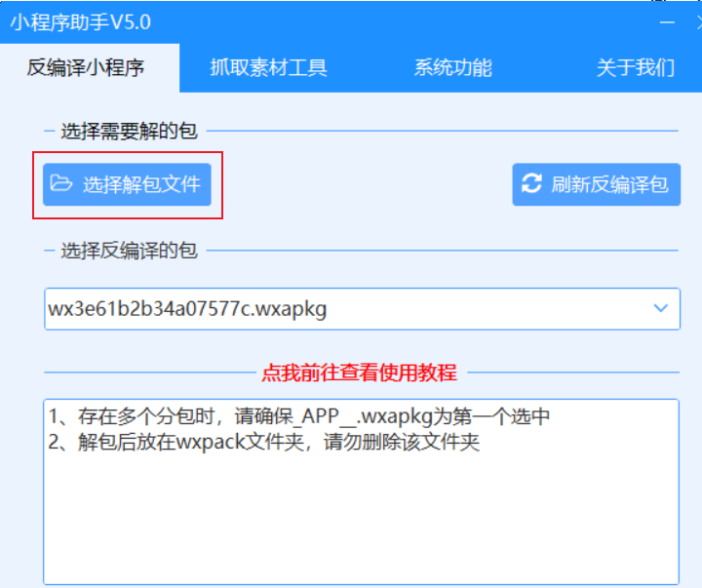Click the folder icon on 选择解包文件 button
702x588 pixels.
click(60, 183)
